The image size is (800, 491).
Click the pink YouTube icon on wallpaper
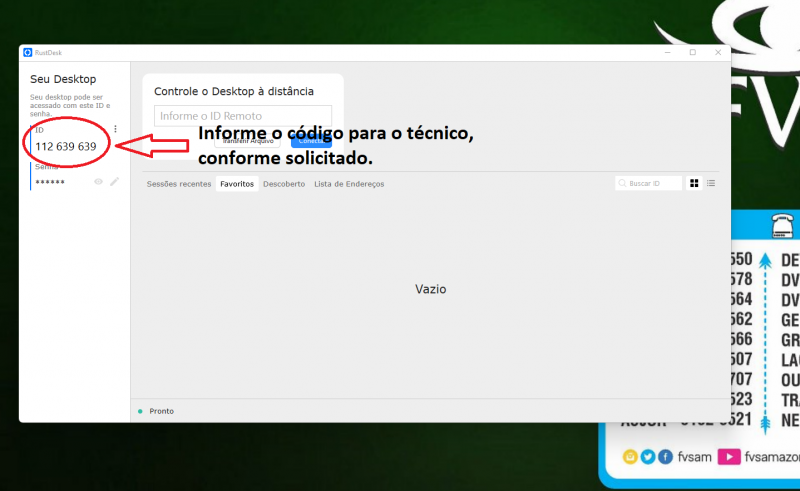730,457
